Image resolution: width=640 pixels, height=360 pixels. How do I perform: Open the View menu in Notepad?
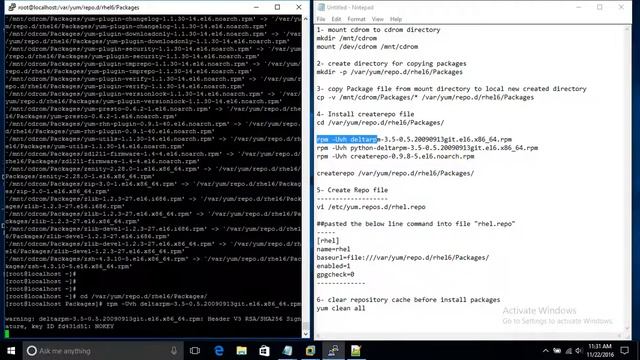click(x=378, y=19)
